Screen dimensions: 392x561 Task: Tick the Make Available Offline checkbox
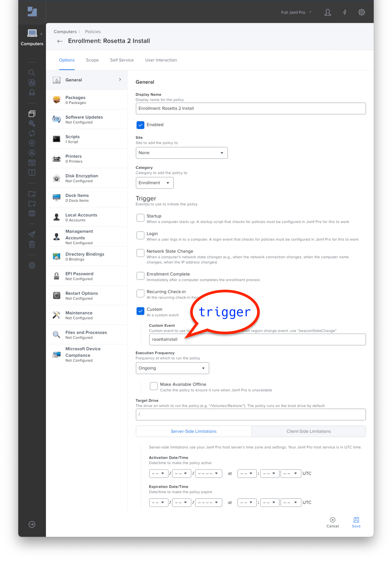pyautogui.click(x=154, y=386)
